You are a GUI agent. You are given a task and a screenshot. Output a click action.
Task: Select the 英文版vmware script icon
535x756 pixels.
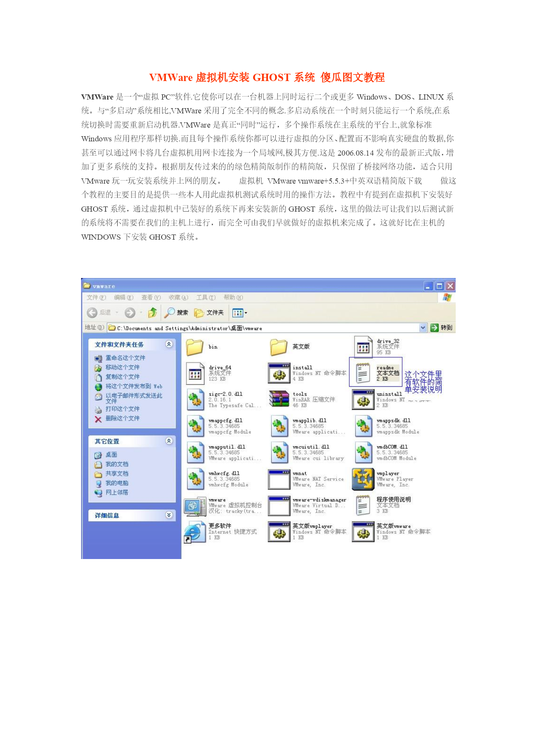click(x=363, y=532)
